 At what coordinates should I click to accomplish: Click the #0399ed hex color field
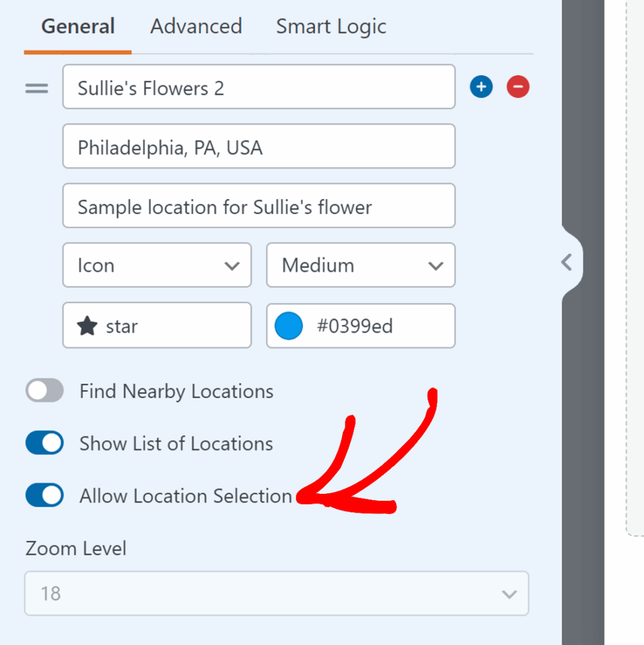(378, 326)
